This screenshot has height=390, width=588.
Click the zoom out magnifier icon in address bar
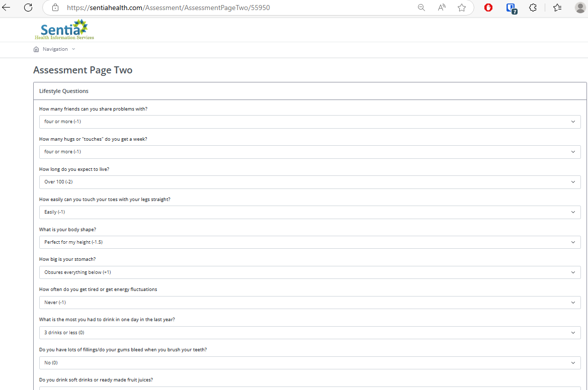[422, 8]
